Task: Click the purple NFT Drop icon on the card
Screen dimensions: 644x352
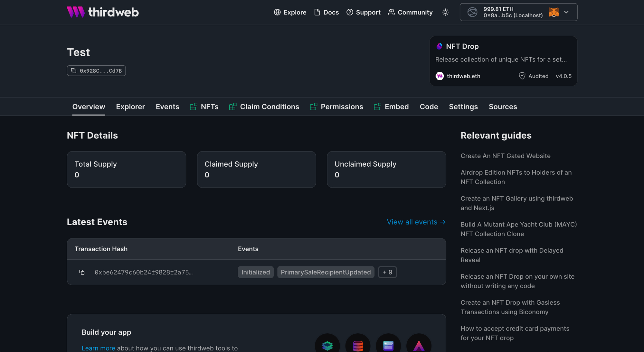Action: (x=439, y=46)
